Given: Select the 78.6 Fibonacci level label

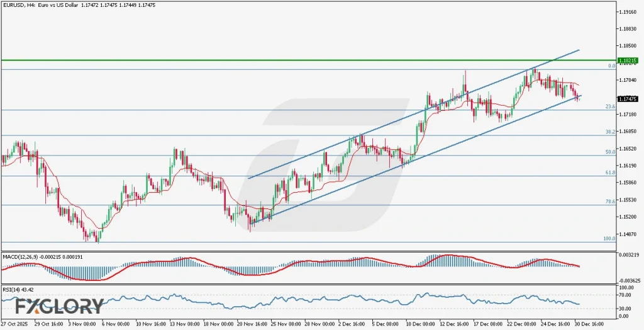Looking at the screenshot, I should (x=609, y=202).
